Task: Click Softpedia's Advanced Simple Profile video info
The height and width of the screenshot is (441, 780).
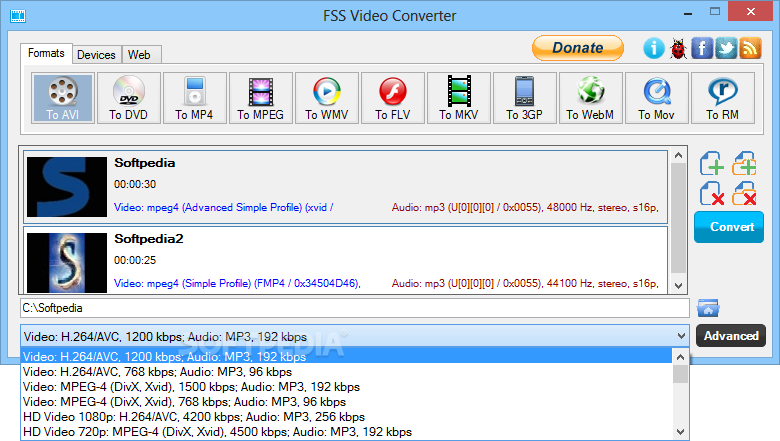Action: tap(223, 207)
